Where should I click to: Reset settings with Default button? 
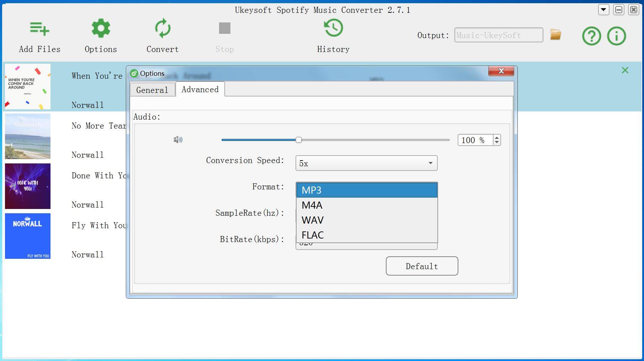422,266
